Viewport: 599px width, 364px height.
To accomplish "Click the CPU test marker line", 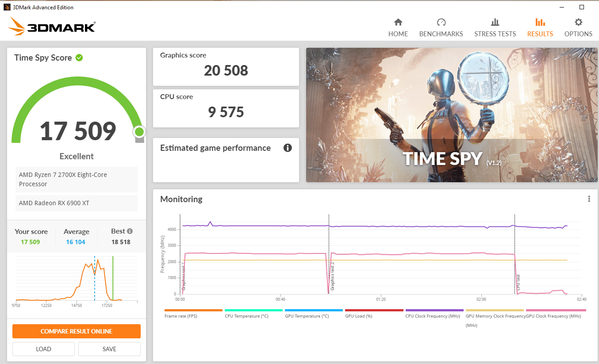I will click(515, 254).
